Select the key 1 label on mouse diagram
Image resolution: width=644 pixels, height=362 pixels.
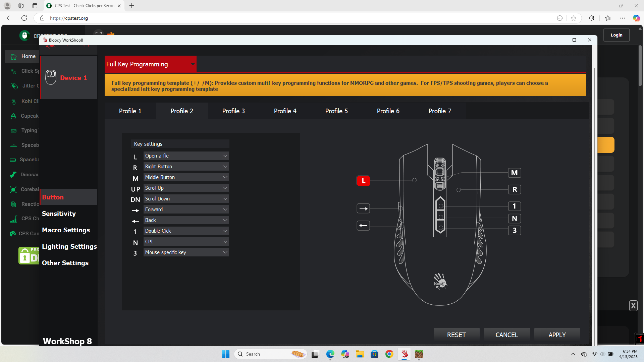tap(514, 206)
